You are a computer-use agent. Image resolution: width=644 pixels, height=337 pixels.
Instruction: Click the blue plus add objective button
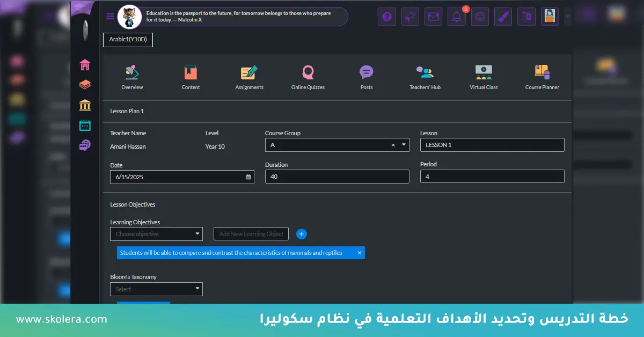(x=302, y=234)
